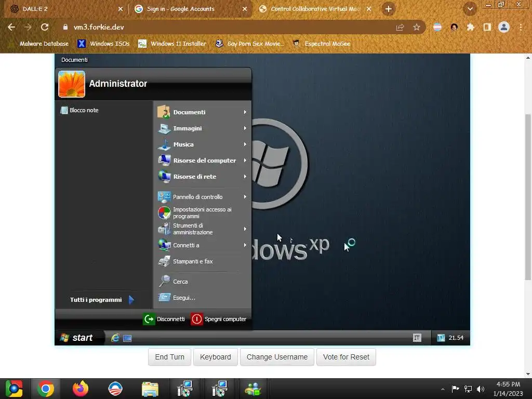Open Pannello di controllo icon

click(x=164, y=197)
